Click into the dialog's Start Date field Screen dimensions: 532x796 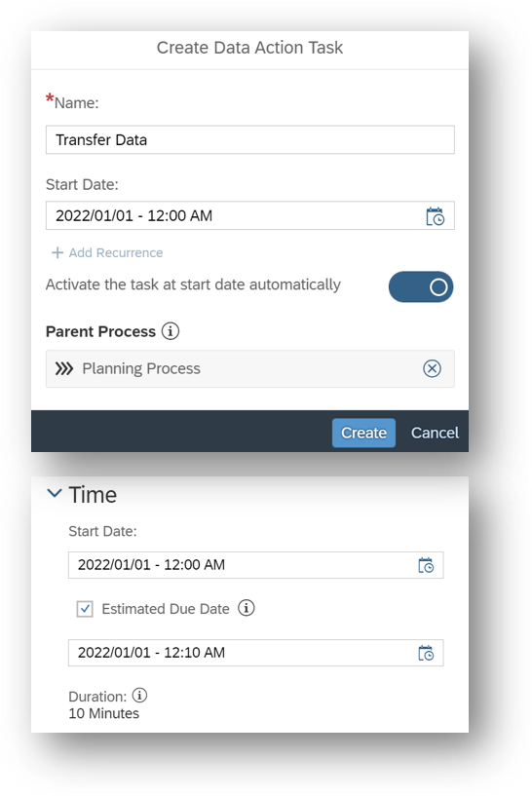coord(250,215)
